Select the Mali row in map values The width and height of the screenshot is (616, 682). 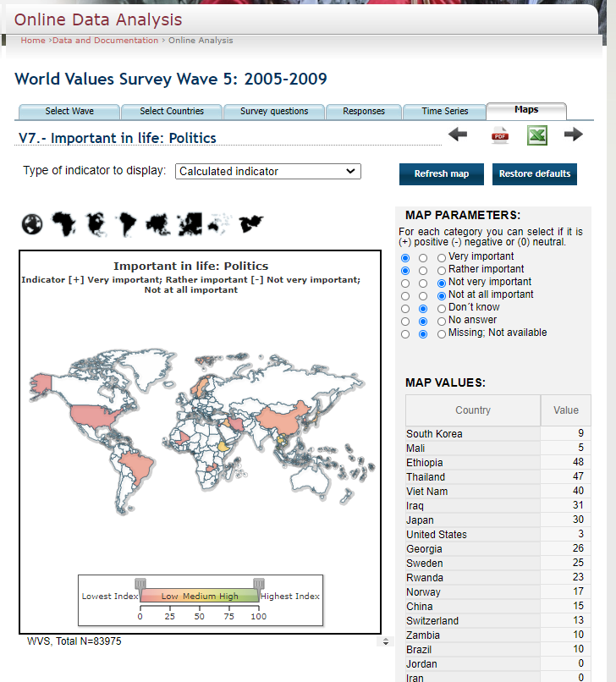pyautogui.click(x=498, y=448)
